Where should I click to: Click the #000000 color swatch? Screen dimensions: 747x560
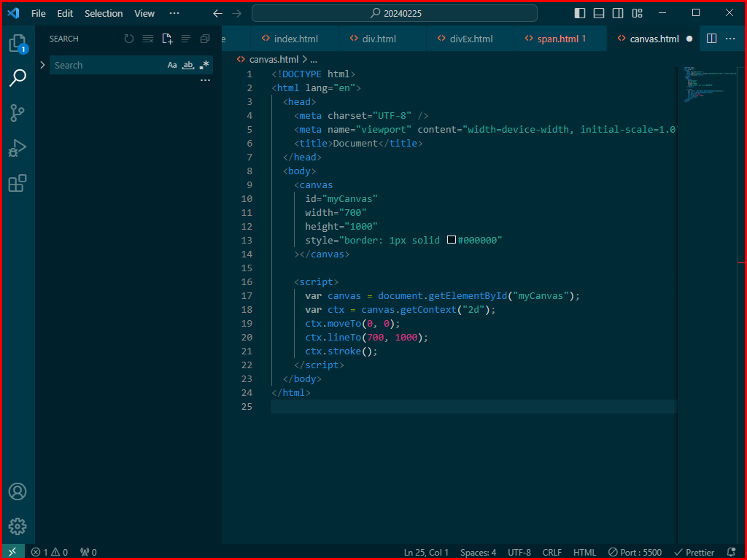pyautogui.click(x=451, y=239)
